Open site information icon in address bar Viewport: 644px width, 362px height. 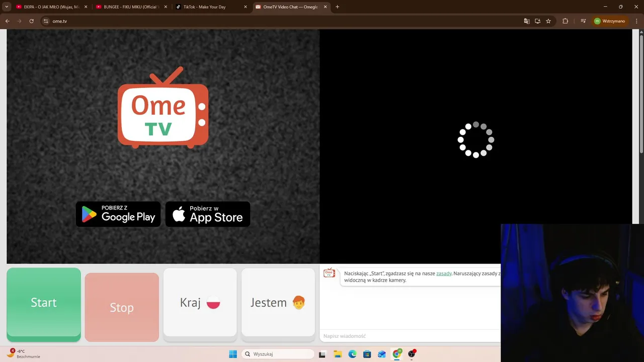click(46, 21)
